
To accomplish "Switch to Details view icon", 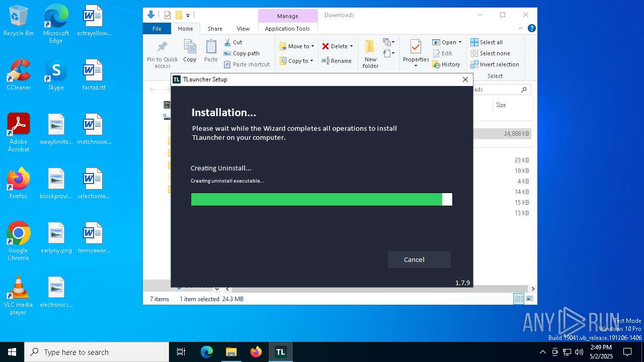I will (519, 299).
